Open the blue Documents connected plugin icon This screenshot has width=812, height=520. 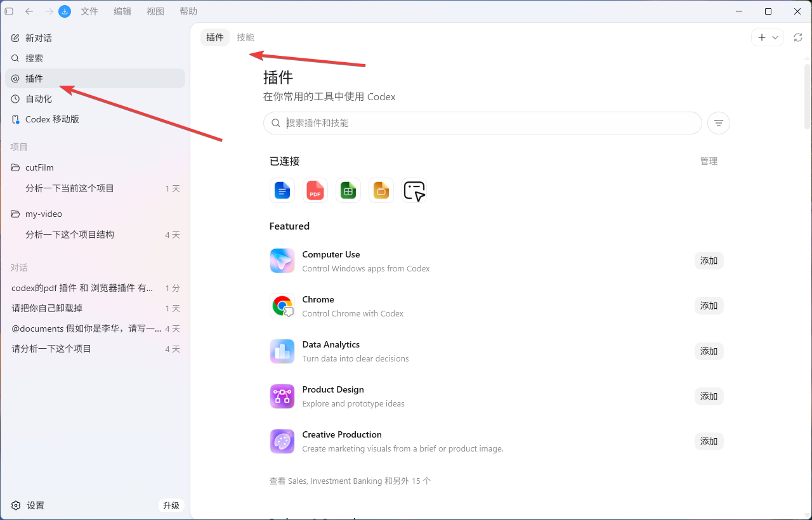point(282,190)
